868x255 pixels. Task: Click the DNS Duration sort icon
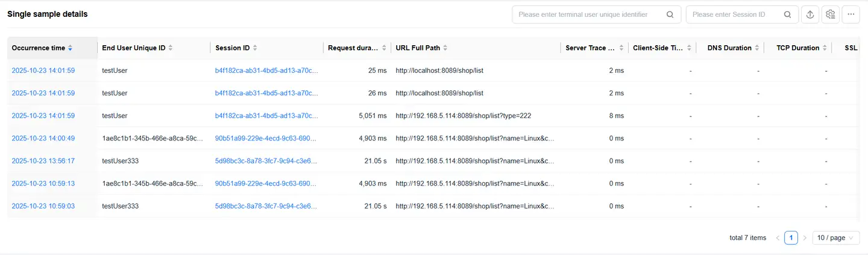point(757,48)
